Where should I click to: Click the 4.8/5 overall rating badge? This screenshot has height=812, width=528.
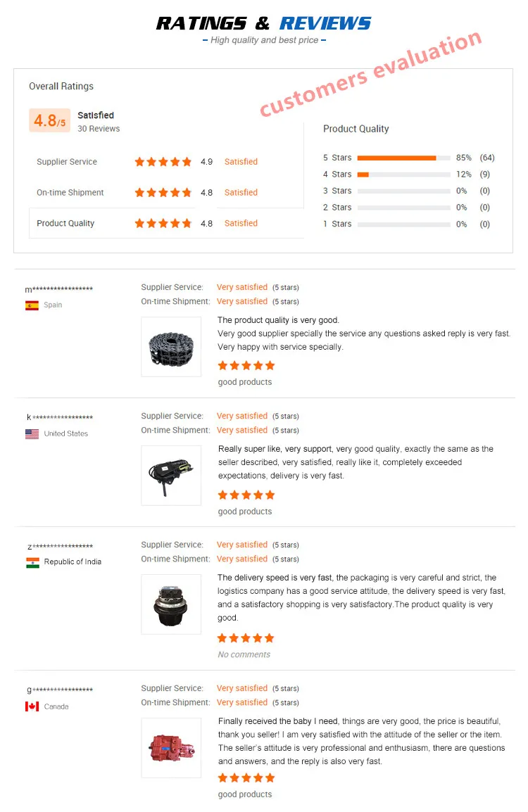pos(49,121)
